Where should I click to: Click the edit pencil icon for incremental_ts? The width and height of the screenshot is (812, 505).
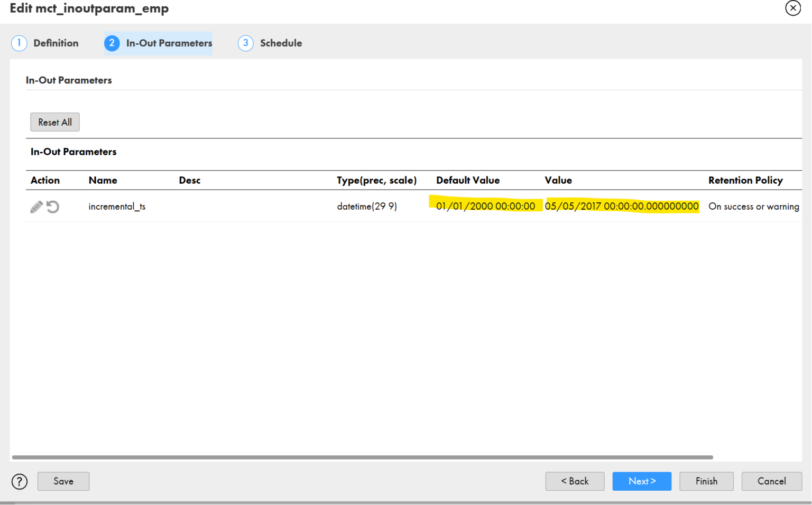point(36,207)
